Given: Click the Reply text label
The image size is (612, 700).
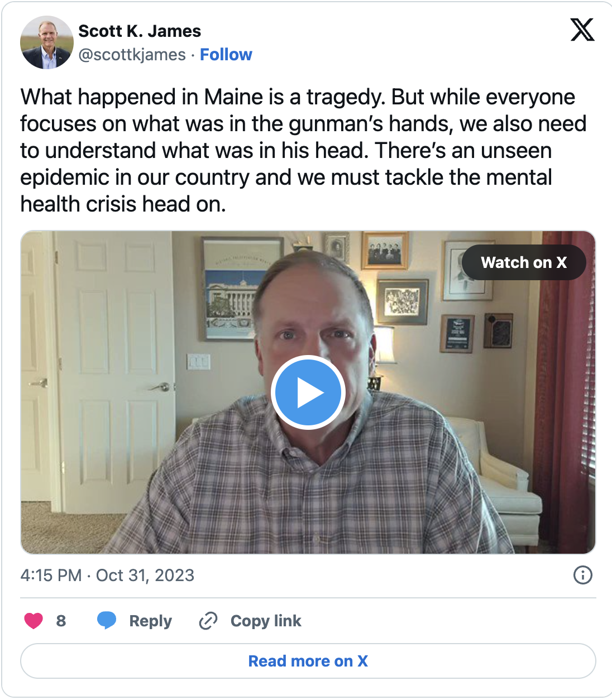Looking at the screenshot, I should click(150, 621).
